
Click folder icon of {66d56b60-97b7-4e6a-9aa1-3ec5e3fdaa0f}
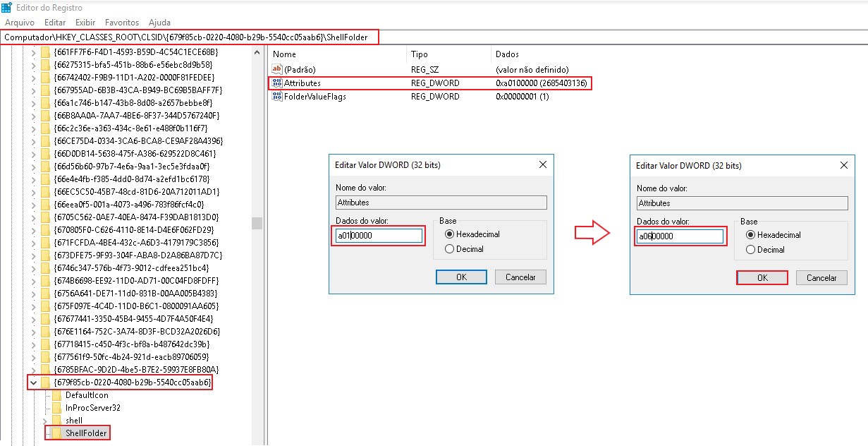[46, 167]
